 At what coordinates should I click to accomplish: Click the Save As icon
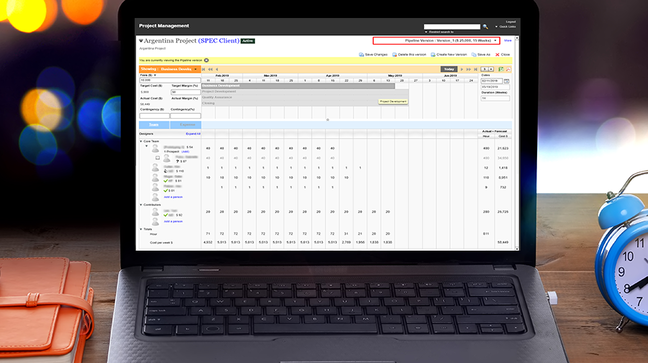(x=474, y=55)
